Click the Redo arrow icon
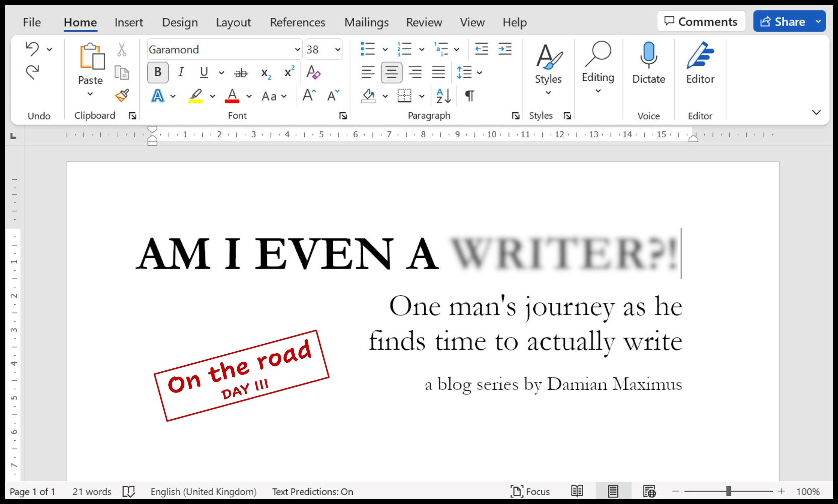This screenshot has height=504, width=838. coord(33,72)
